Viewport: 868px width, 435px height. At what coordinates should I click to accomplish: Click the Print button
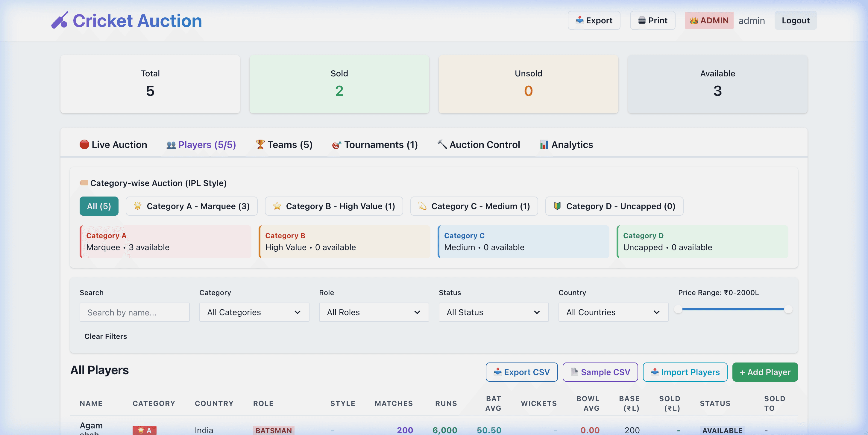pos(652,20)
